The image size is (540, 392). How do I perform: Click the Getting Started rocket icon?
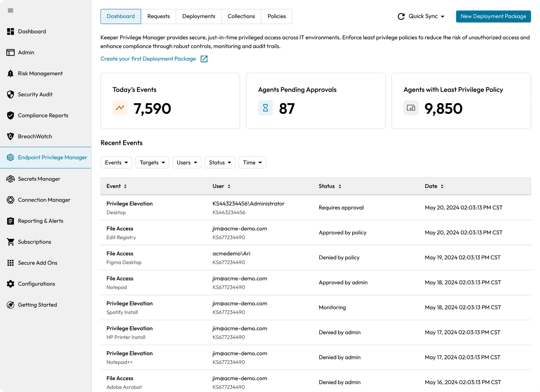click(11, 305)
